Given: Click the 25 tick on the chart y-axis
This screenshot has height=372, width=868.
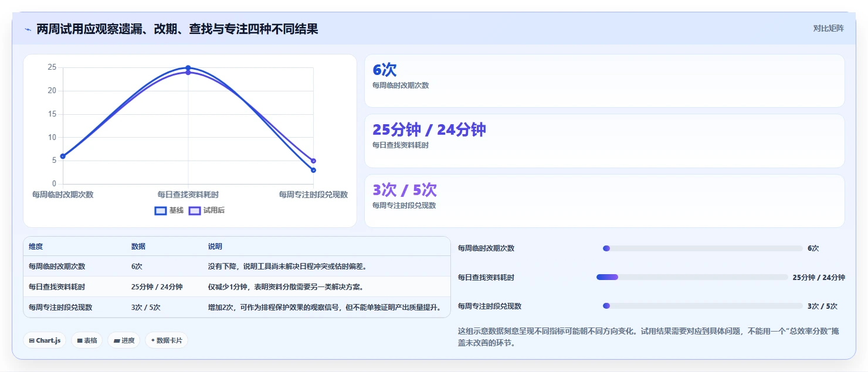Looking at the screenshot, I should click(52, 67).
